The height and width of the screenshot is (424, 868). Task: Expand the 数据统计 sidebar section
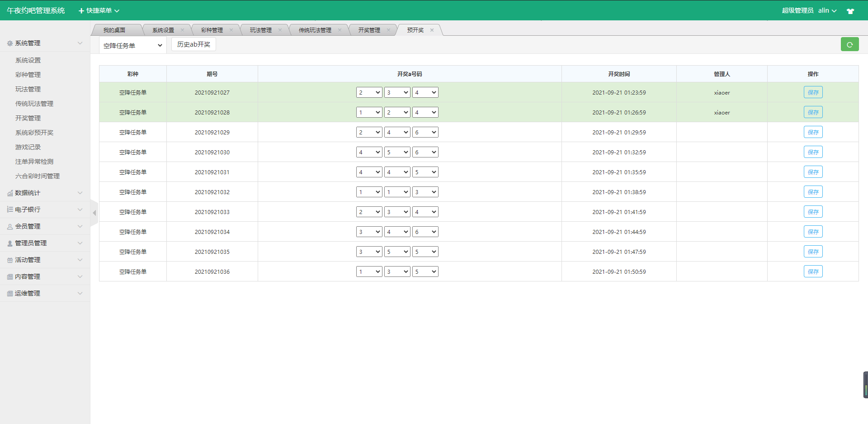pyautogui.click(x=44, y=193)
